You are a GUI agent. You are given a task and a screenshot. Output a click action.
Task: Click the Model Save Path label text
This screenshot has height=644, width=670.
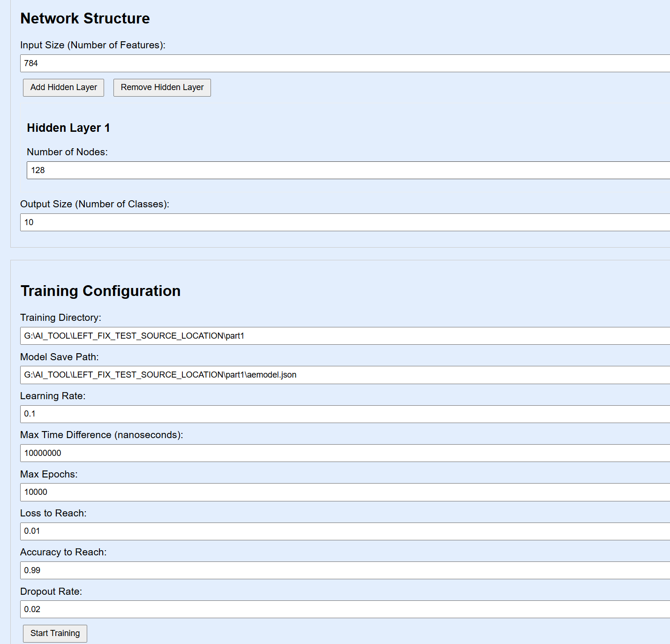pyautogui.click(x=60, y=357)
